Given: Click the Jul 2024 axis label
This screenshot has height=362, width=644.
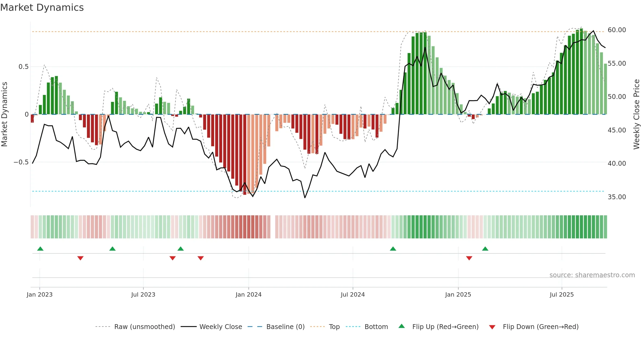Looking at the screenshot, I should click(353, 294).
